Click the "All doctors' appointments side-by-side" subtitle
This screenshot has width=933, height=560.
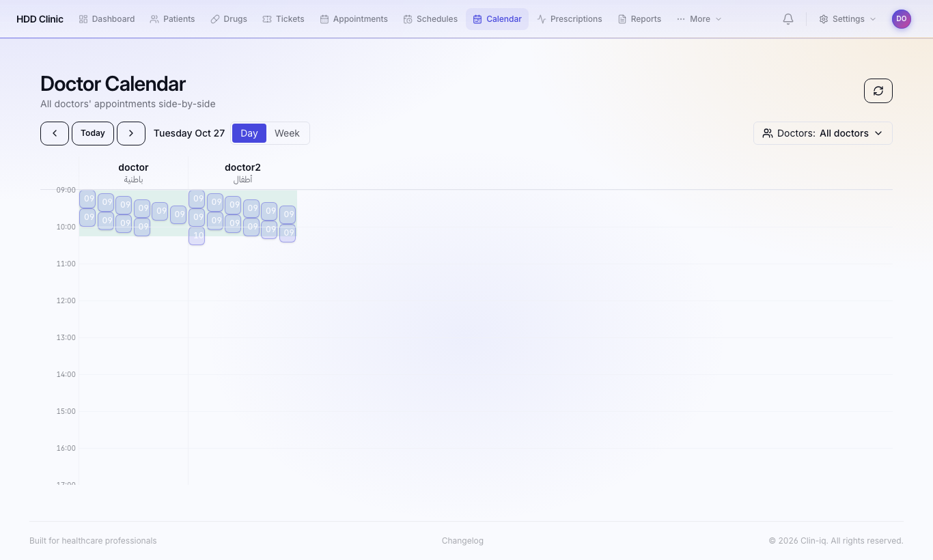[x=128, y=104]
